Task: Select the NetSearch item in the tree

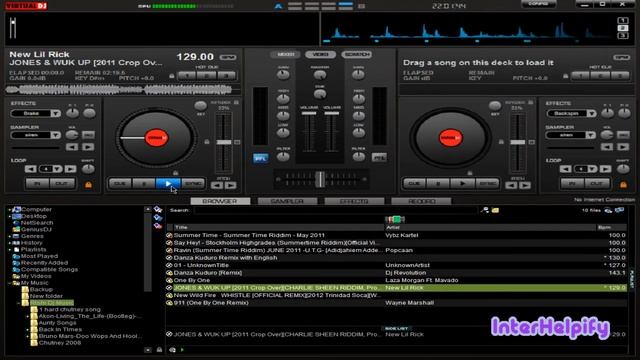Action: pyautogui.click(x=37, y=223)
